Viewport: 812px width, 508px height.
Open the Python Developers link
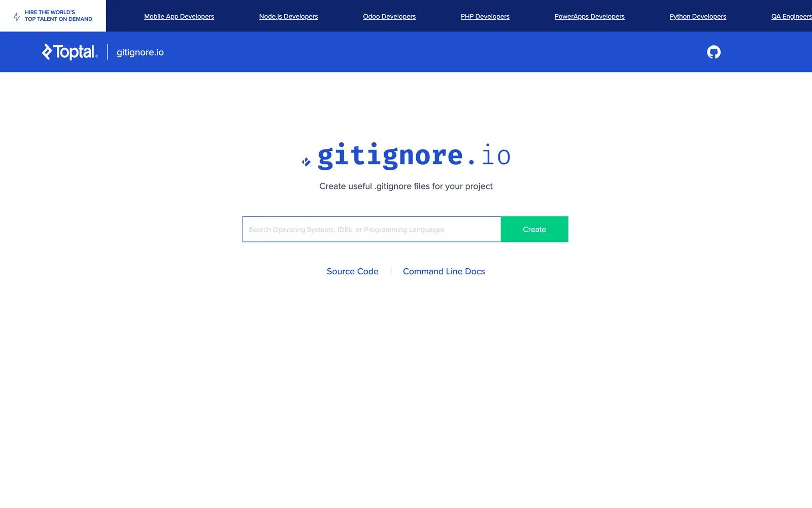698,16
